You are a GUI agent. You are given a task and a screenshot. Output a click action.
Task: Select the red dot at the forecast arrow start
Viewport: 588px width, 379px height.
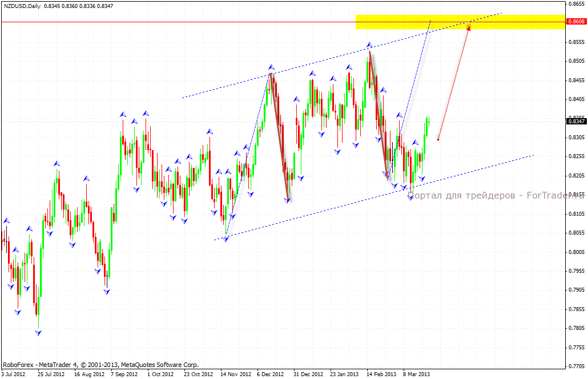point(438,139)
